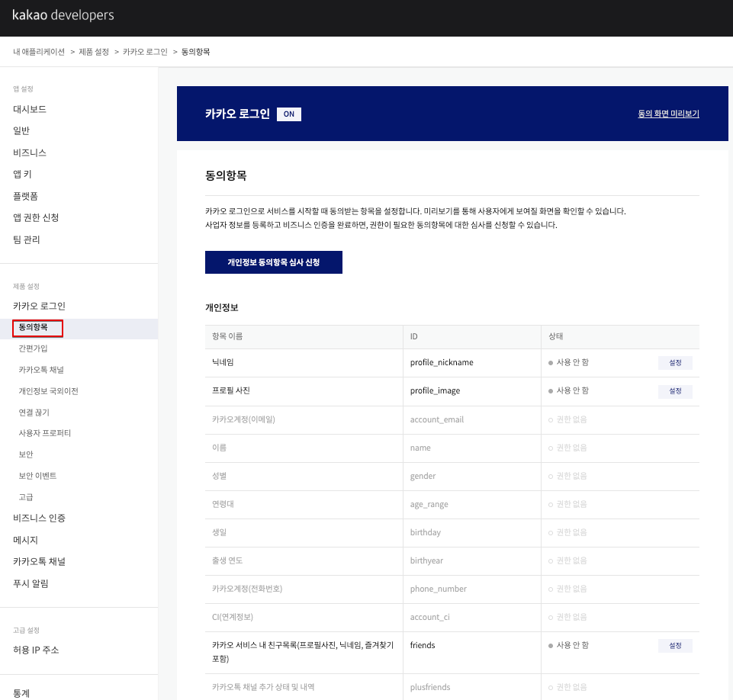Click 동의항목 page heading
The width and height of the screenshot is (733, 700).
[x=226, y=175]
